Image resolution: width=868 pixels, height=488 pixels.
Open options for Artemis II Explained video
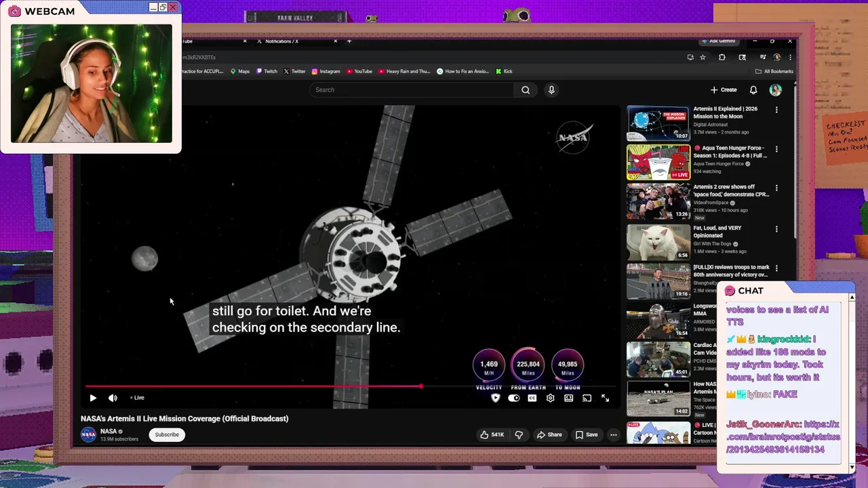click(x=776, y=110)
